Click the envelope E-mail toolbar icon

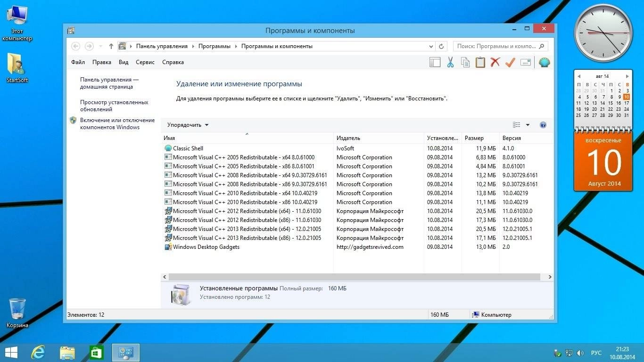526,62
